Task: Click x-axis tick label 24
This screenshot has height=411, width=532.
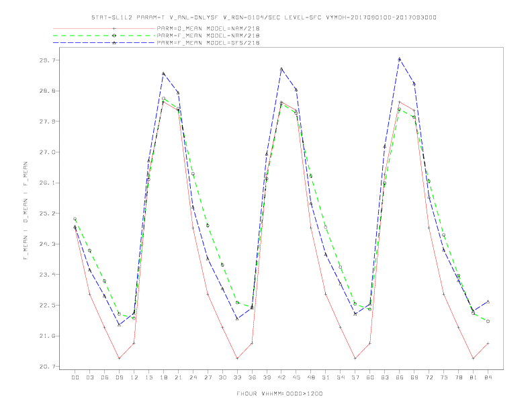Action: [x=193, y=377]
